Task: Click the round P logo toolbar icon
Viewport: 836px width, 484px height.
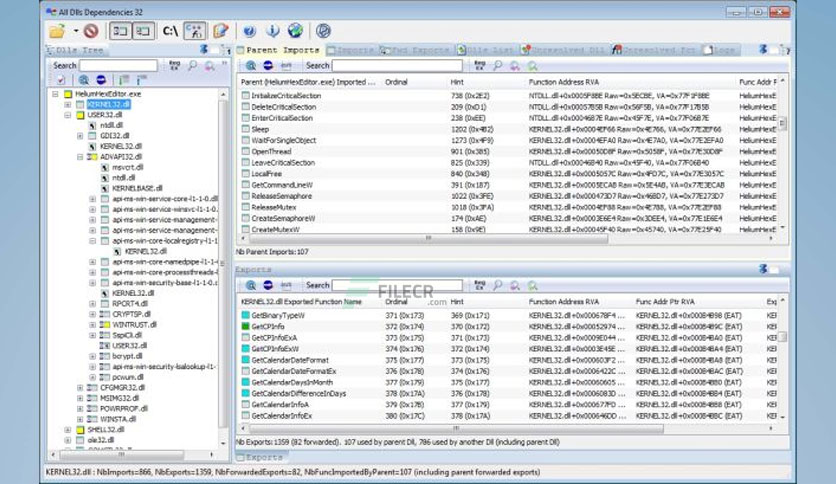Action: pyautogui.click(x=323, y=31)
